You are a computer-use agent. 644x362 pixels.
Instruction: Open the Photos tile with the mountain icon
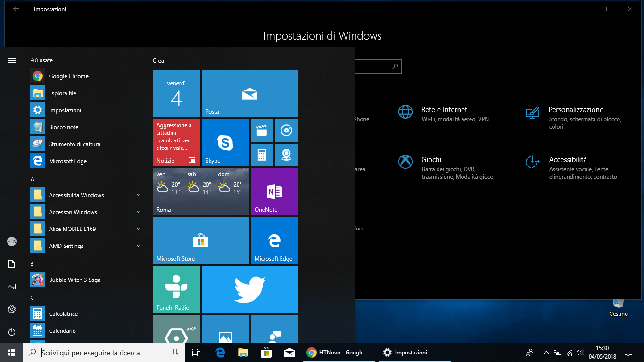point(225,329)
